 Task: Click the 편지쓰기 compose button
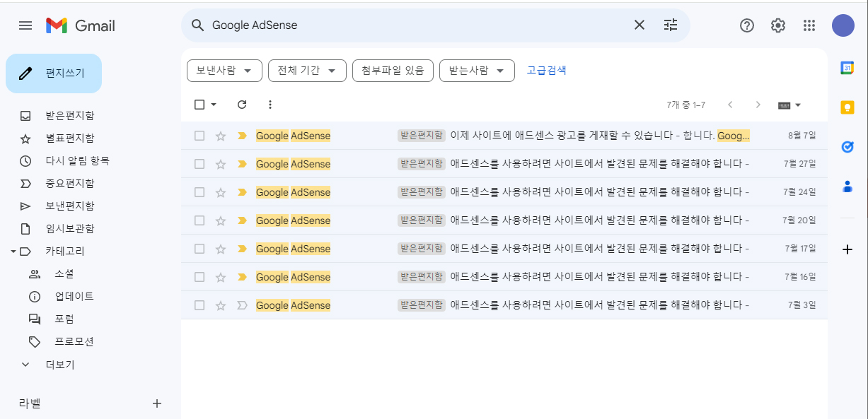pyautogui.click(x=54, y=73)
